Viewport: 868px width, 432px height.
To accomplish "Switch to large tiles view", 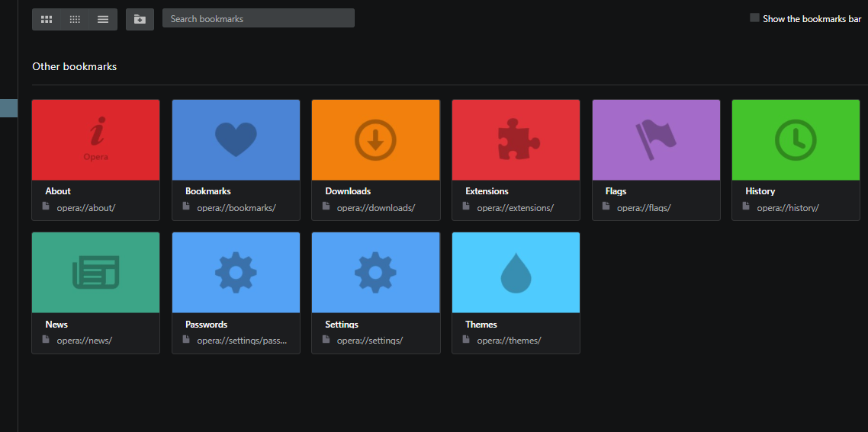I will (x=47, y=19).
